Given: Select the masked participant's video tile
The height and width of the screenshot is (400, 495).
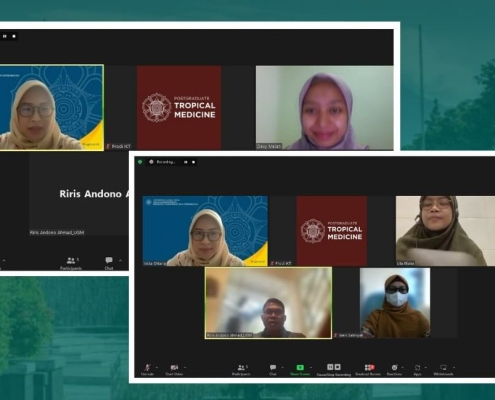Looking at the screenshot, I should (395, 303).
